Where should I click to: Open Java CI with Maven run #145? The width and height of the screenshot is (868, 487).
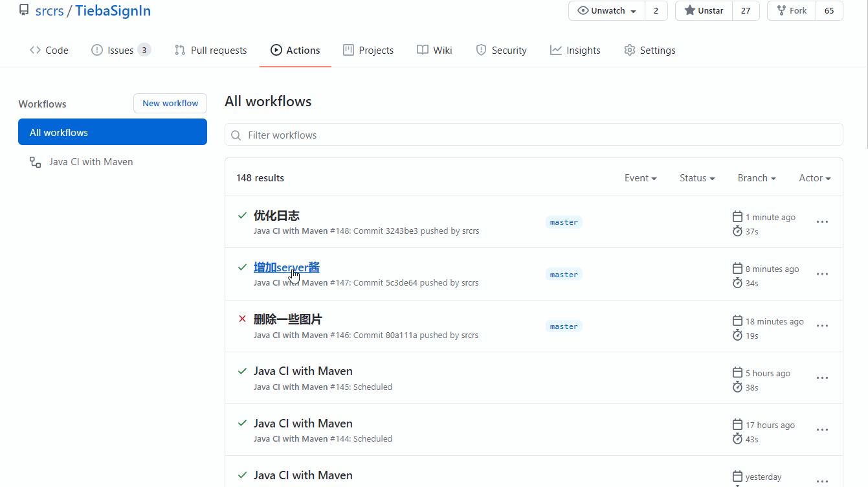[303, 371]
